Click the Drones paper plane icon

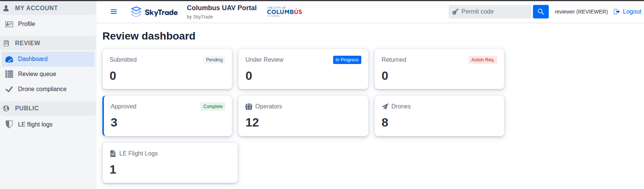tap(385, 107)
